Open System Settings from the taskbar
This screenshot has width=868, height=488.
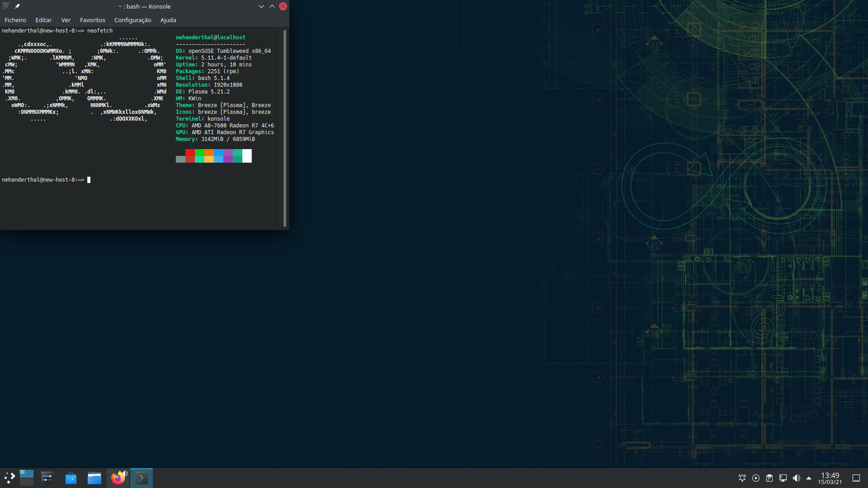pyautogui.click(x=47, y=478)
